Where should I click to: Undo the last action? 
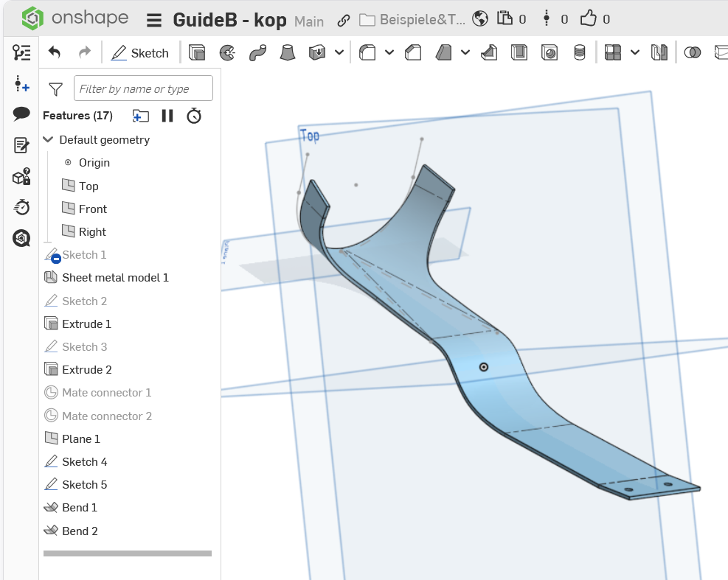(55, 52)
